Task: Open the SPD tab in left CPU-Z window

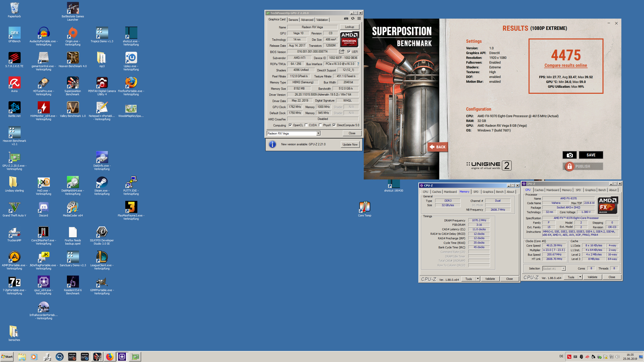Action: click(x=476, y=192)
